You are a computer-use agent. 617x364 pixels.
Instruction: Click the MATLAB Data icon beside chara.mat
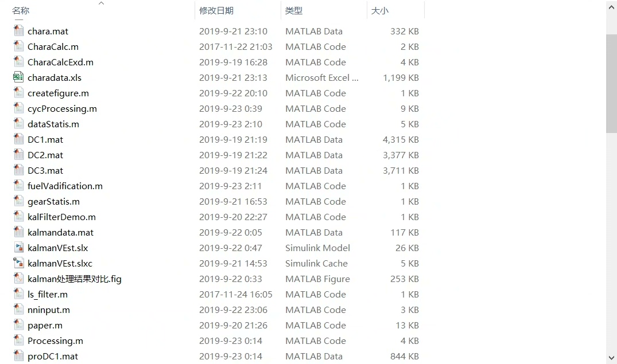pyautogui.click(x=17, y=31)
